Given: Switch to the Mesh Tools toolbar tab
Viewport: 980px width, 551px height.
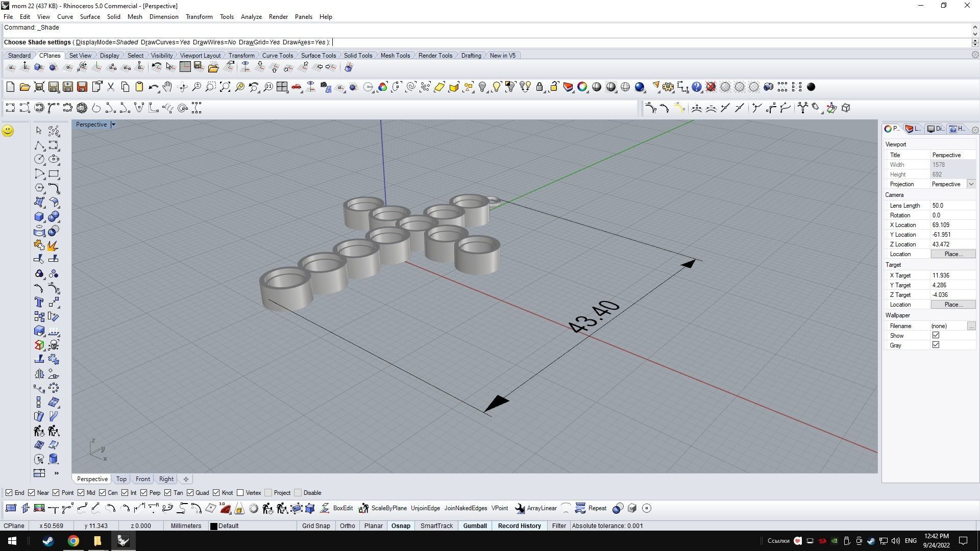Looking at the screenshot, I should [395, 56].
